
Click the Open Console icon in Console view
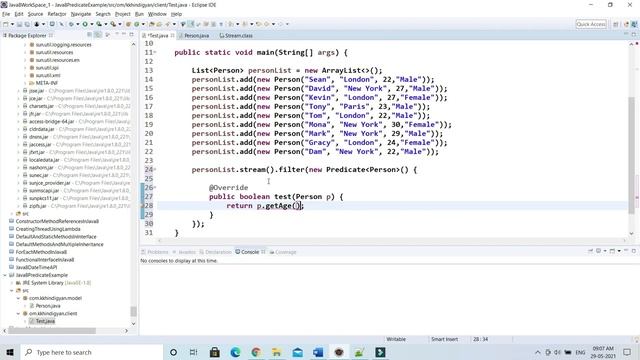tap(612, 251)
